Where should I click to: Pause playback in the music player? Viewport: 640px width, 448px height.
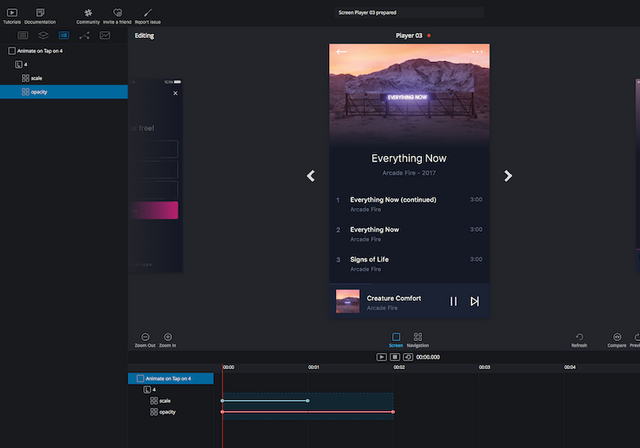[453, 301]
